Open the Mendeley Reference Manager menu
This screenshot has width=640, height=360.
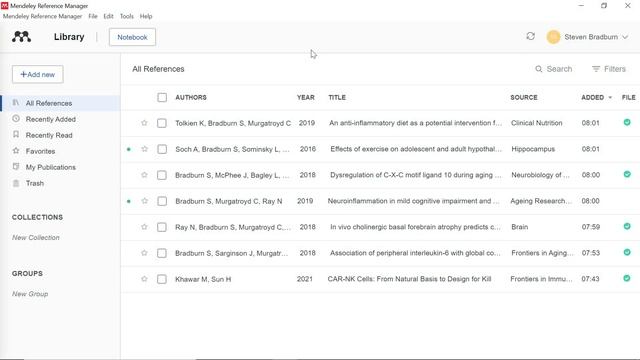[x=42, y=16]
